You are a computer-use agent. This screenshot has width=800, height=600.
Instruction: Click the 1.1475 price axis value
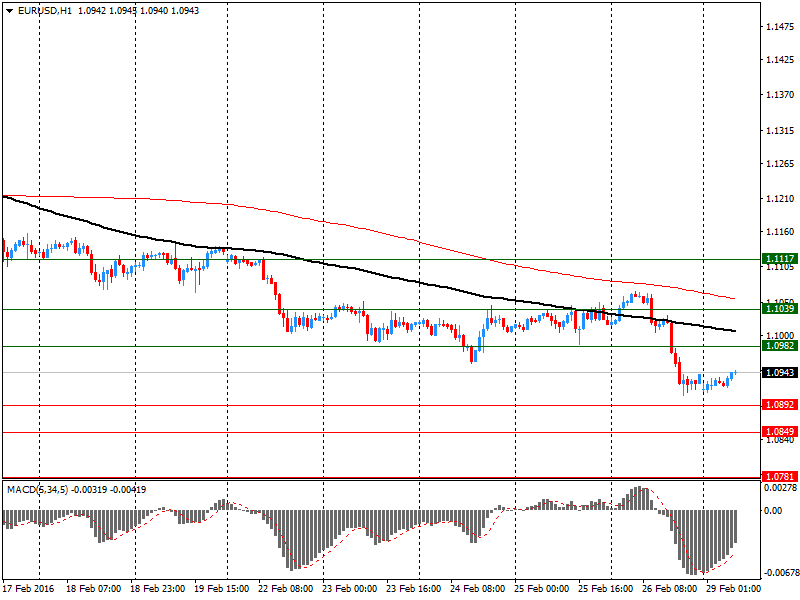pos(781,27)
